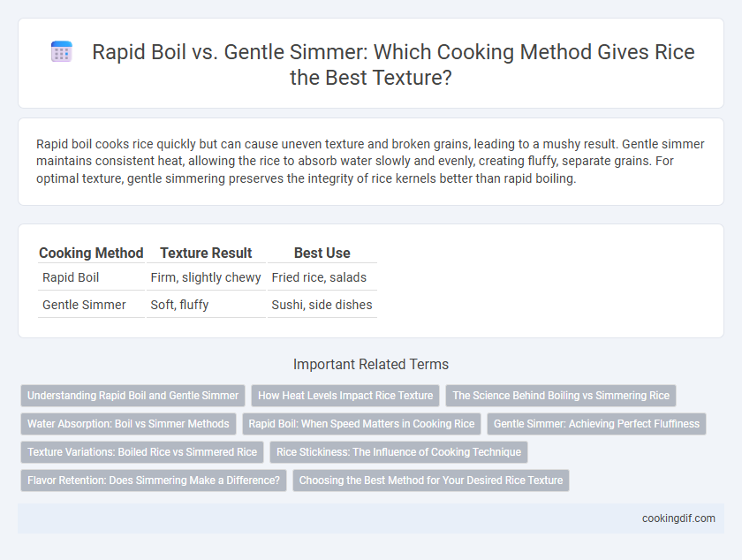This screenshot has height=560, width=742.
Task: Click the Texture Result column header
Action: tap(206, 253)
